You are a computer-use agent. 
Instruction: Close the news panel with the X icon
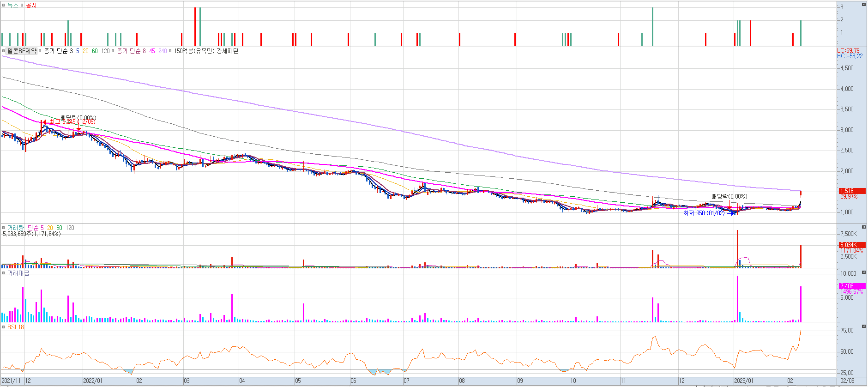click(x=863, y=4)
